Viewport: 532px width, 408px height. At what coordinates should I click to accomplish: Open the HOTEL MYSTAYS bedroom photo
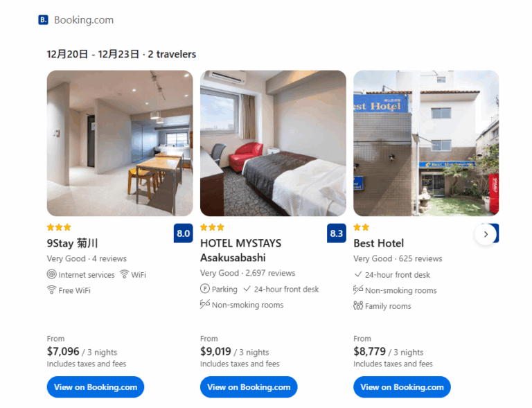273,143
